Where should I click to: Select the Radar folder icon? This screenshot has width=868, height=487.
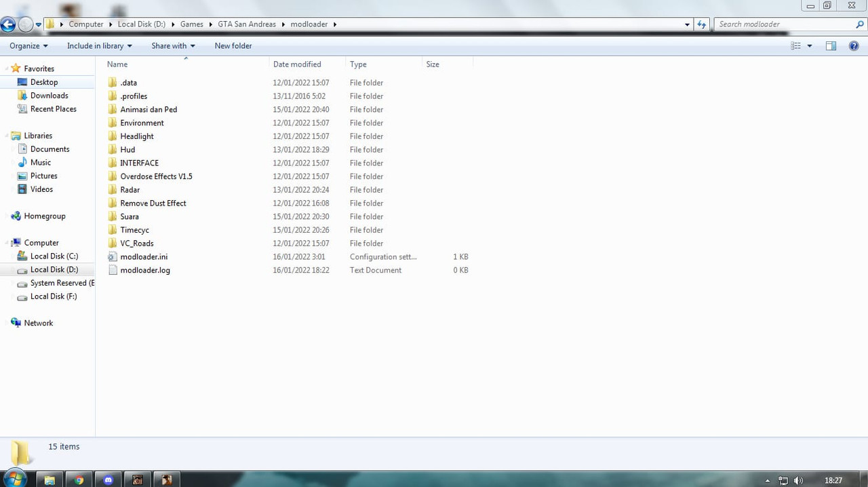(113, 190)
